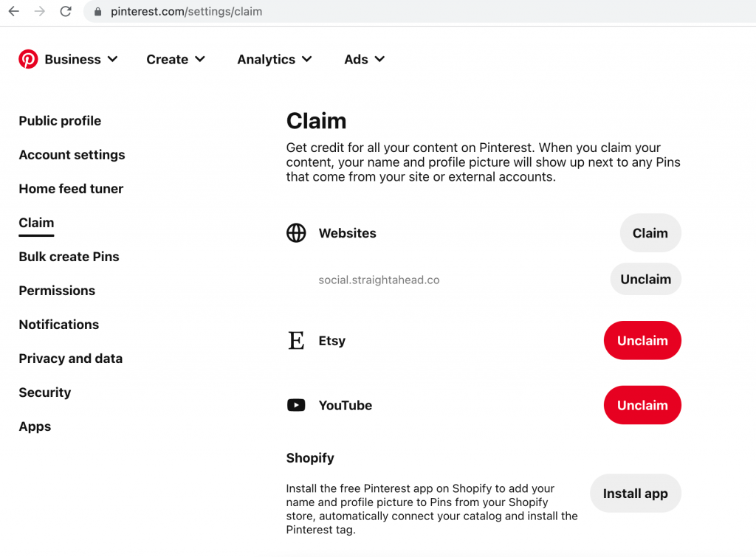Open the Create dropdown menu

[x=176, y=59]
